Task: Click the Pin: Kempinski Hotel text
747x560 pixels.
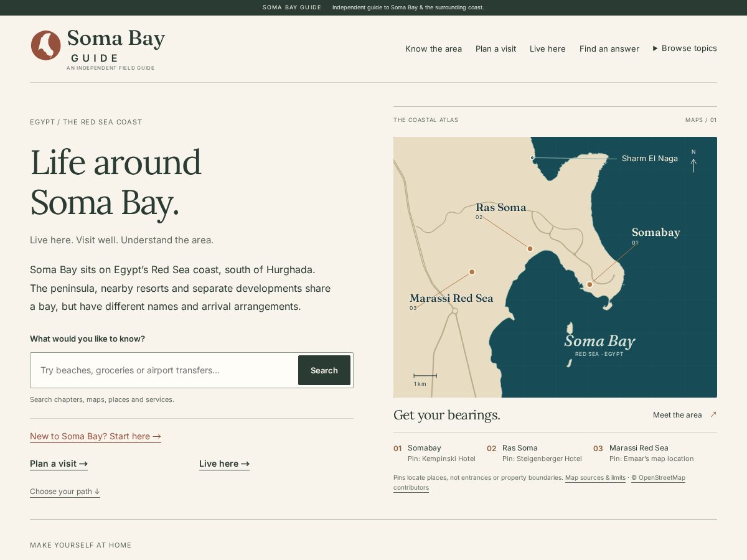Action: [x=441, y=459]
